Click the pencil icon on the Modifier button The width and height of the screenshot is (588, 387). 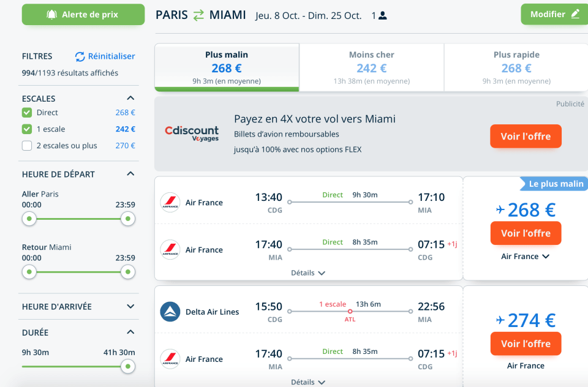click(575, 14)
